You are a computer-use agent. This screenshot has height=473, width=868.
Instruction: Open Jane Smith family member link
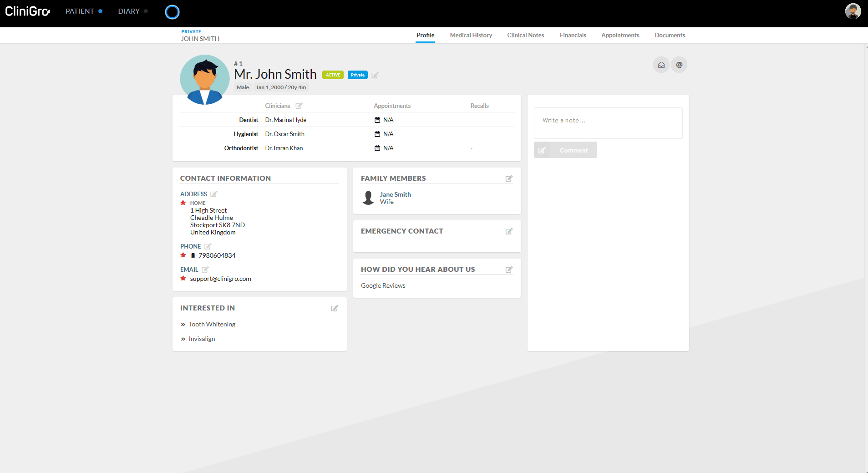point(395,194)
